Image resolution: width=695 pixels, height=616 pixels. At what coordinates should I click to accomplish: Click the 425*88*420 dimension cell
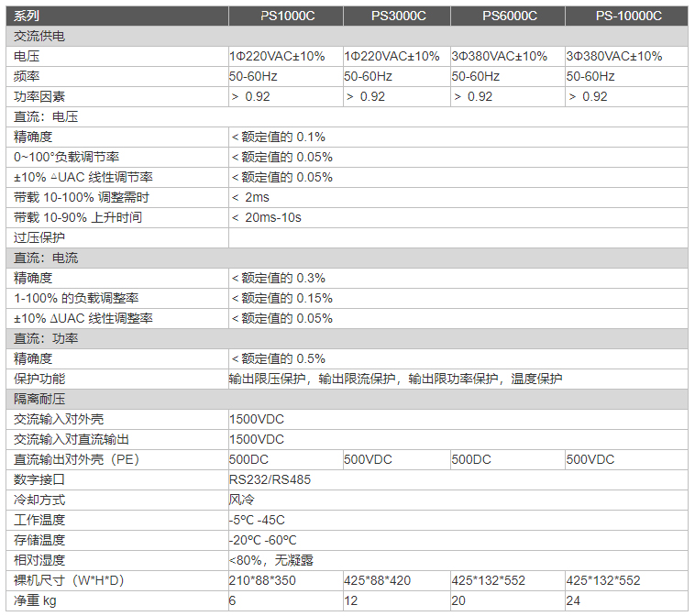tap(378, 580)
